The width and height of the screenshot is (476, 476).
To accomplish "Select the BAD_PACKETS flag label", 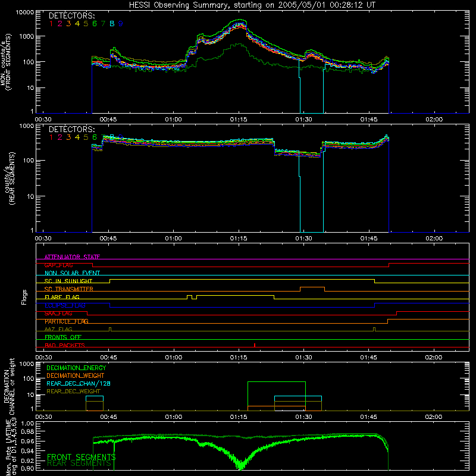I will click(65, 345).
